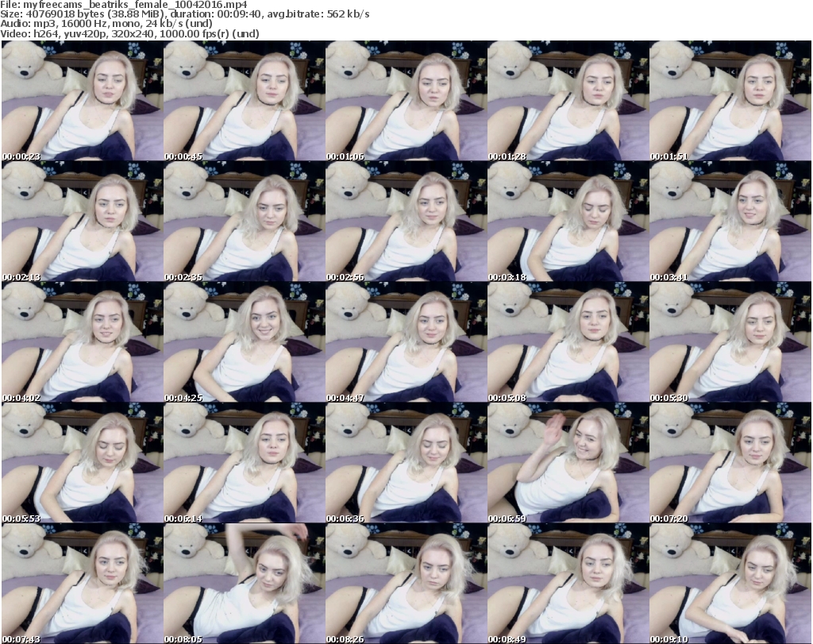Select the thumbnail stamped 00:05:08
The image size is (813, 644).
point(567,343)
